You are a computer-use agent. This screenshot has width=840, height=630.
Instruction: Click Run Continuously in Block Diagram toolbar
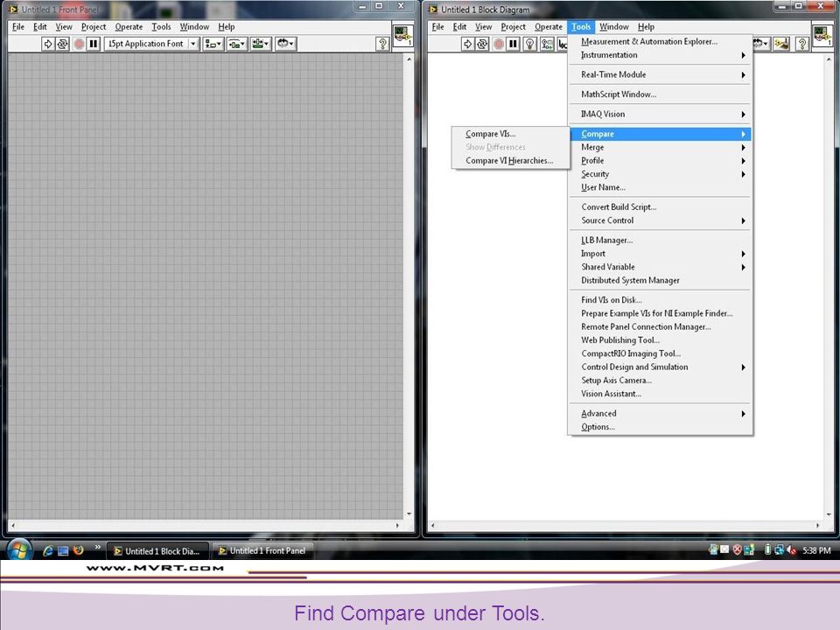pyautogui.click(x=483, y=44)
